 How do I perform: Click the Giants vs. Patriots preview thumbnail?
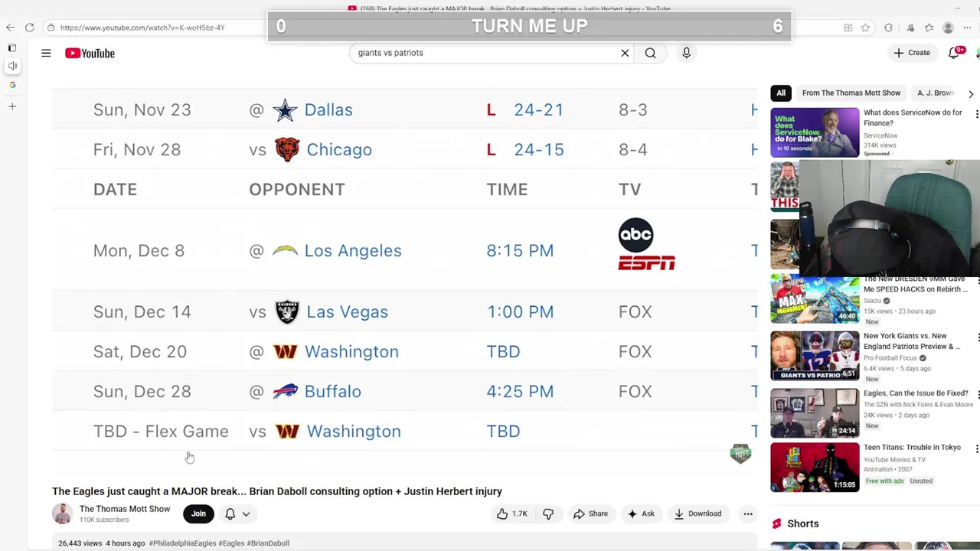coord(815,355)
